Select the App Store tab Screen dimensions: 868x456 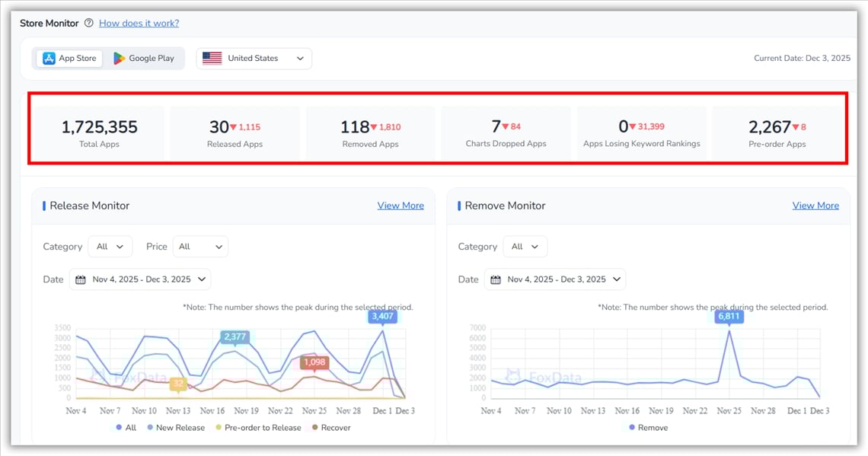[69, 58]
